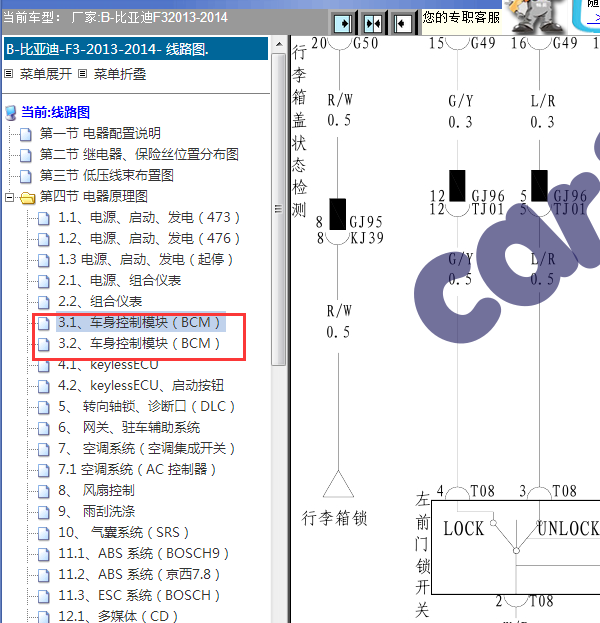The height and width of the screenshot is (623, 600).
Task: Open 第二节 继电器、保险丝位置分布图
Action: click(139, 155)
